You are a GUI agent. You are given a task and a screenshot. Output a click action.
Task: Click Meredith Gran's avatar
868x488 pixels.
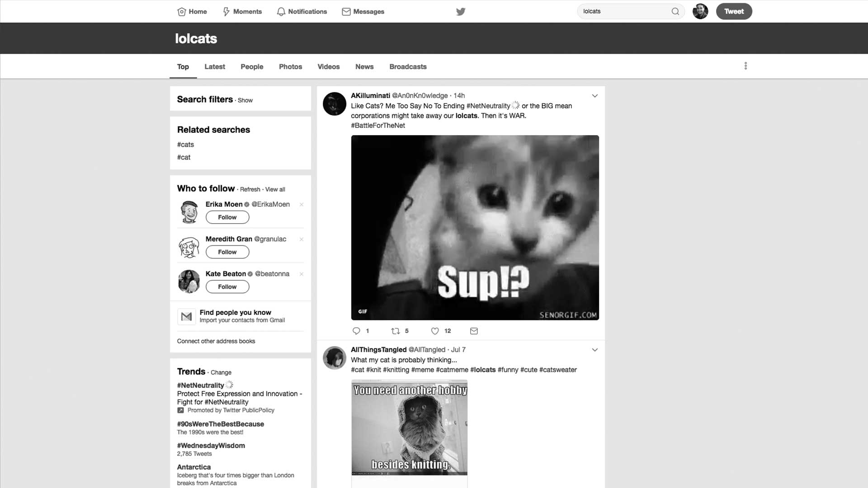(x=189, y=247)
